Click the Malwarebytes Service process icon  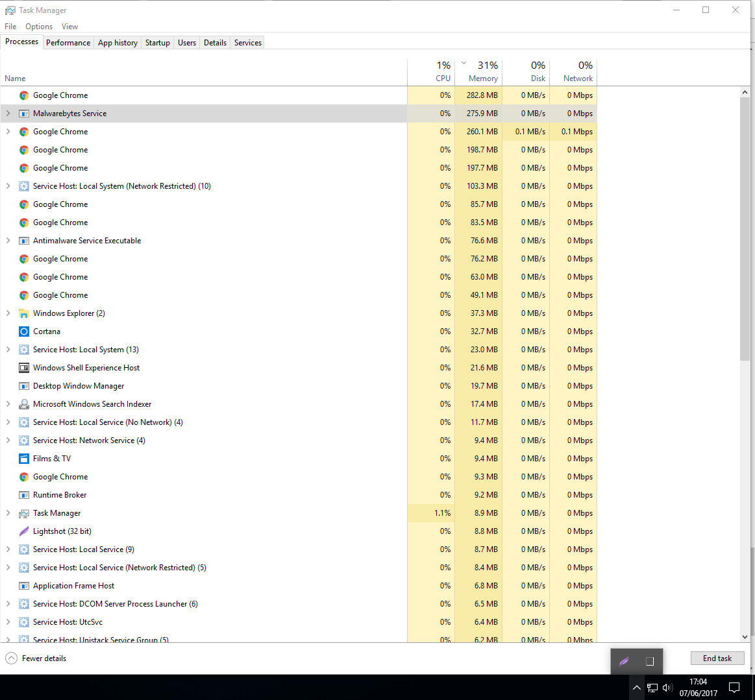pos(23,114)
